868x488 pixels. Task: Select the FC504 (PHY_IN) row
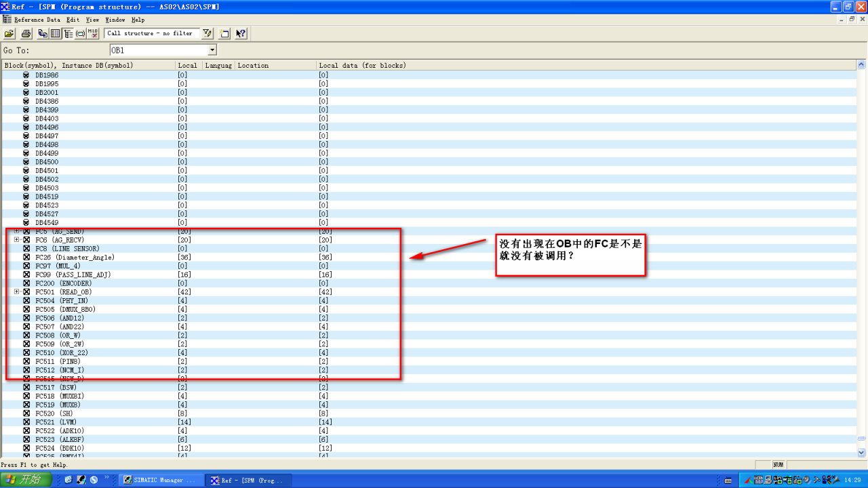(x=429, y=300)
